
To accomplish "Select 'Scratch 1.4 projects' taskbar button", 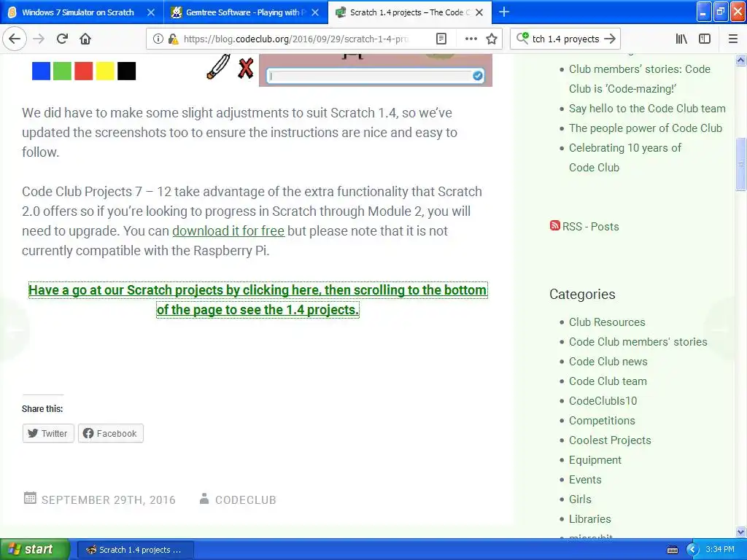I will click(x=135, y=550).
